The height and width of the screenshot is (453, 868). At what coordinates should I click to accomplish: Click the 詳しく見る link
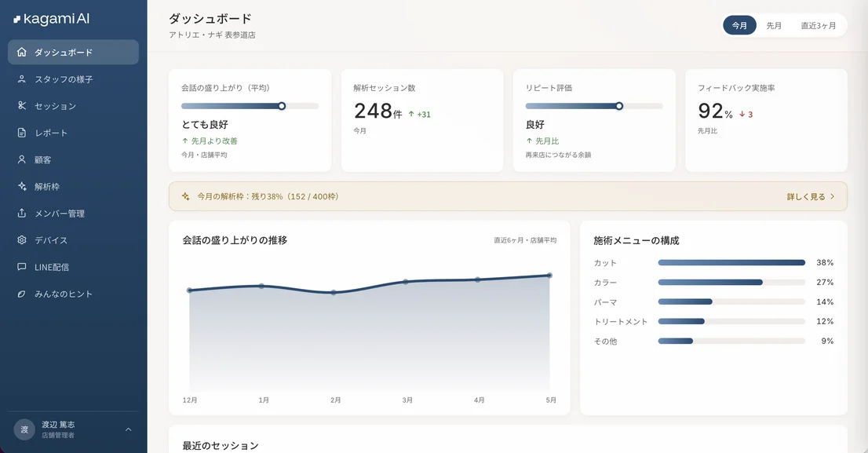806,196
